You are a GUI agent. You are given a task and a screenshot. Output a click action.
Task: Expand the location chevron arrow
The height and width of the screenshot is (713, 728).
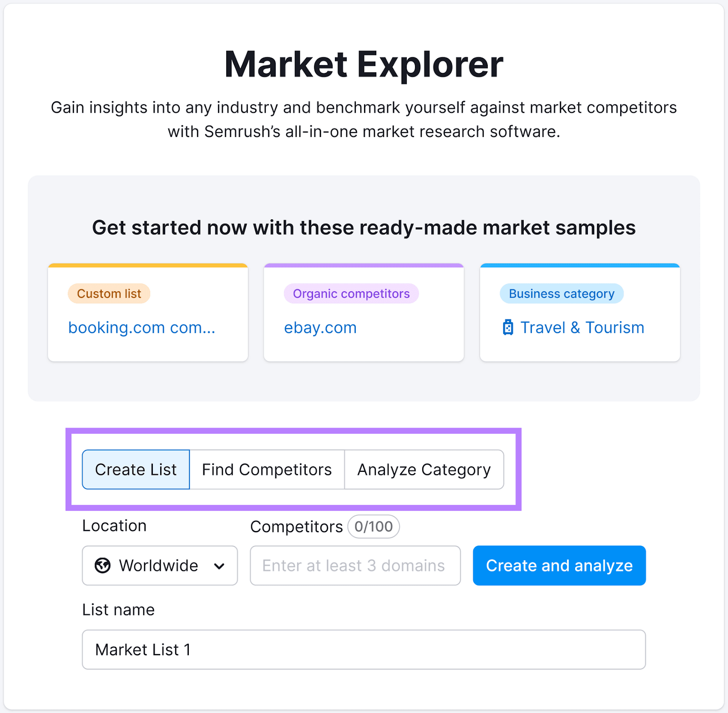[219, 566]
